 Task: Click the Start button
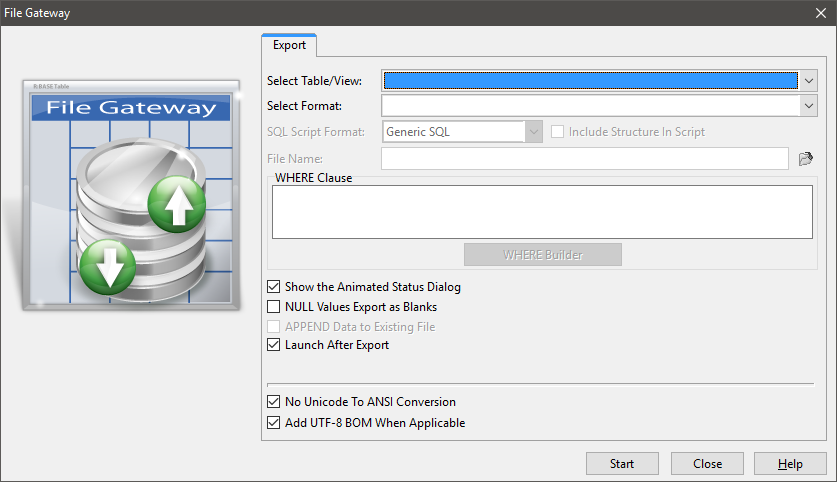pyautogui.click(x=622, y=464)
